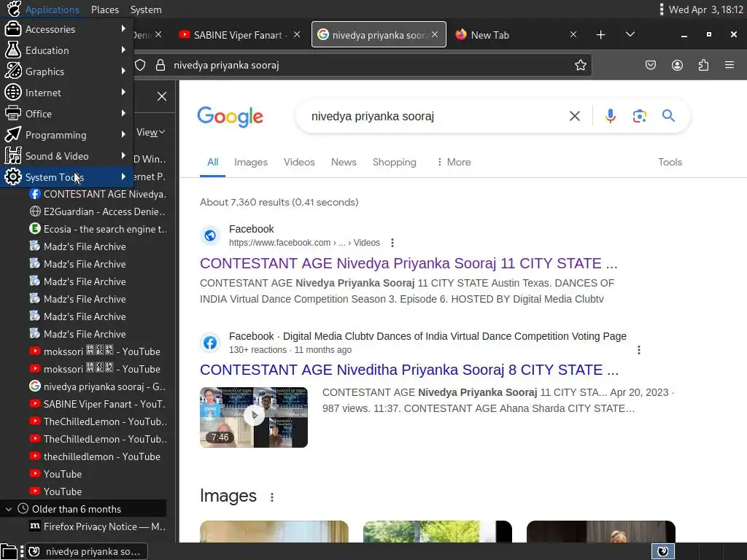Open the Firefox account icon
The width and height of the screenshot is (747, 560).
677,65
